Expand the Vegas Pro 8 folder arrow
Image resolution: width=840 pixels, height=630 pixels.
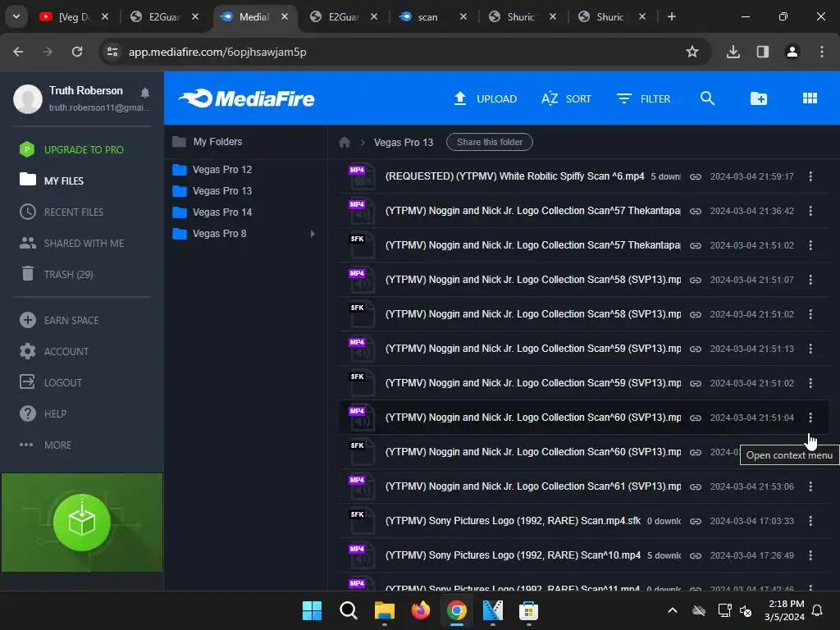(x=313, y=234)
